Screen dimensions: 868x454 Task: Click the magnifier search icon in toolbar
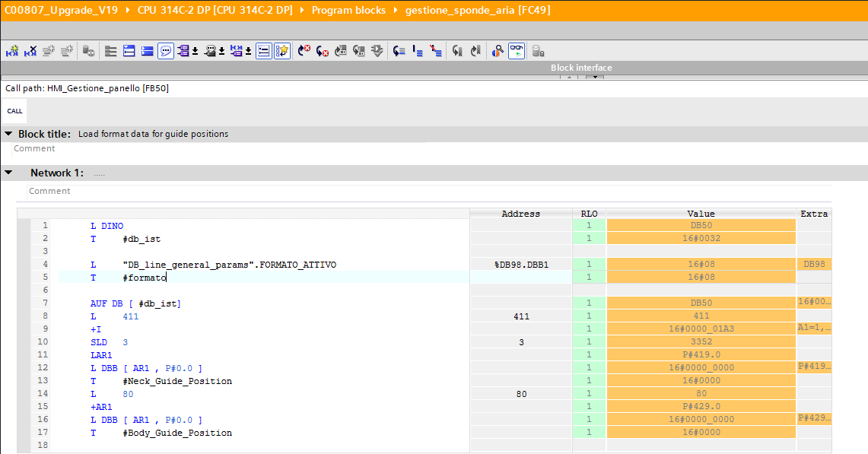coord(498,51)
